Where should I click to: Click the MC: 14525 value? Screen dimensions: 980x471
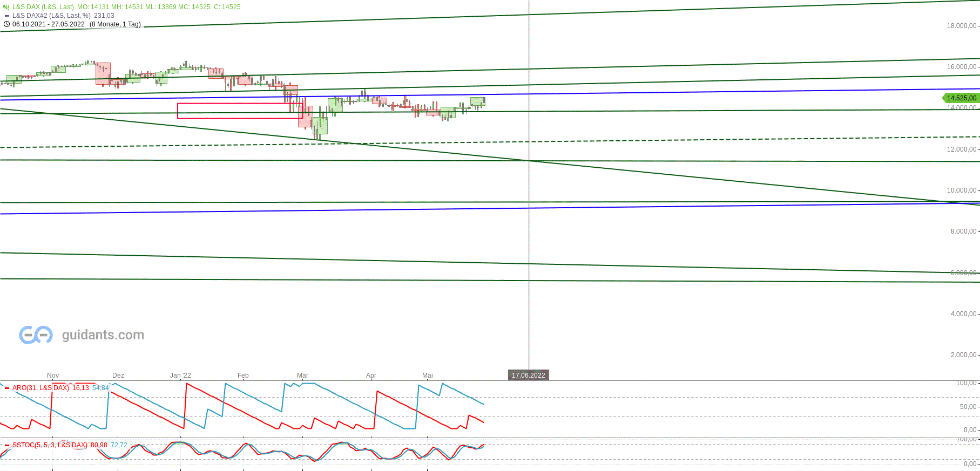(195, 7)
